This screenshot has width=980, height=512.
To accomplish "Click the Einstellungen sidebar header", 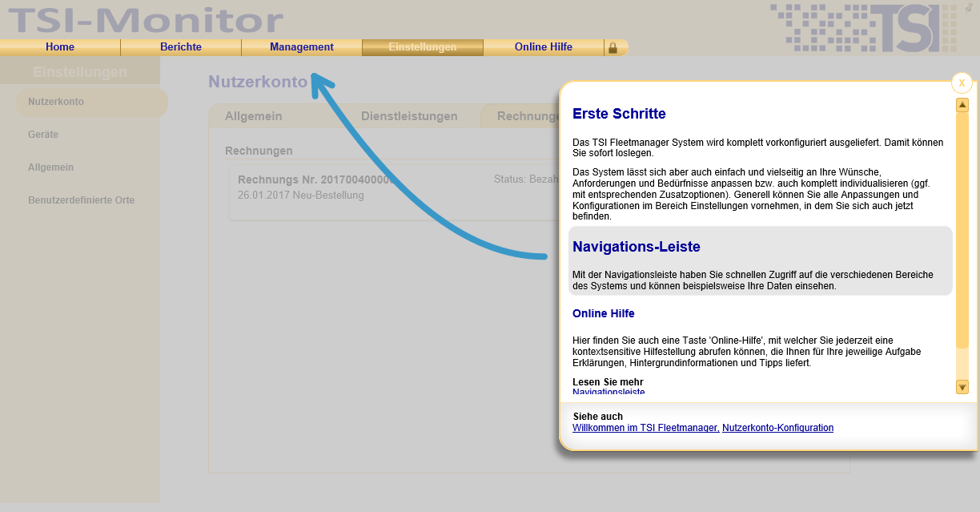I will [80, 72].
